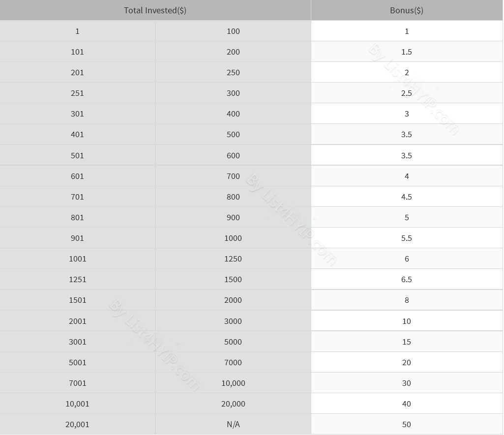The image size is (504, 435).
Task: Select the cell with value 250
Action: click(x=233, y=72)
